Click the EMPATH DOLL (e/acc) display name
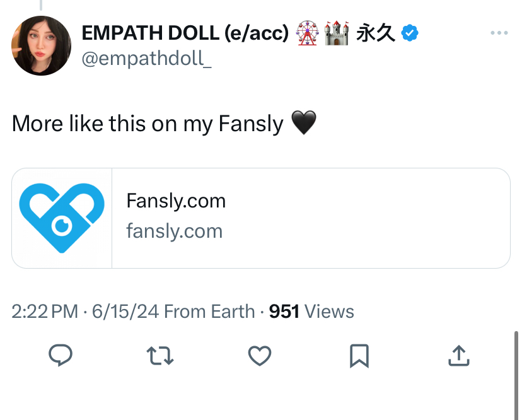This screenshot has width=522, height=420. pyautogui.click(x=185, y=33)
